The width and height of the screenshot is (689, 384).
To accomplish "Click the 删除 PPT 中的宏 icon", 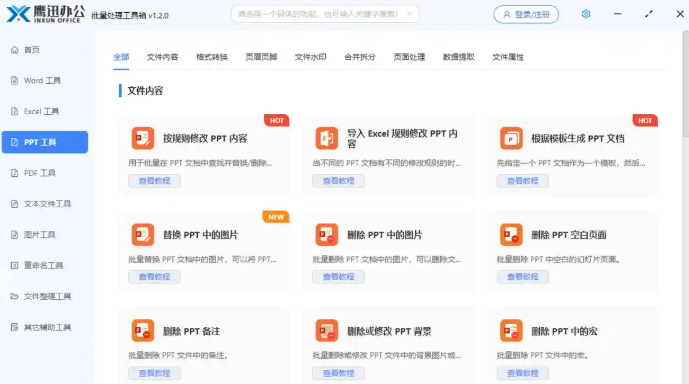I will pos(511,330).
